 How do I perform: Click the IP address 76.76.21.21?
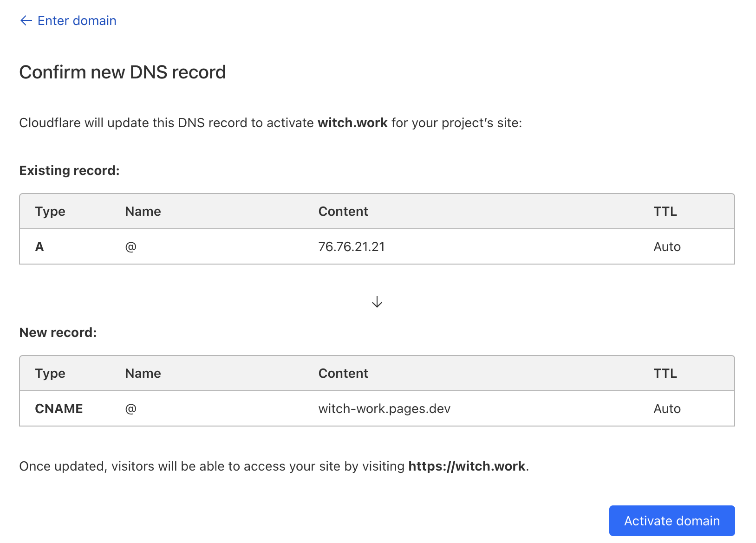coord(352,246)
